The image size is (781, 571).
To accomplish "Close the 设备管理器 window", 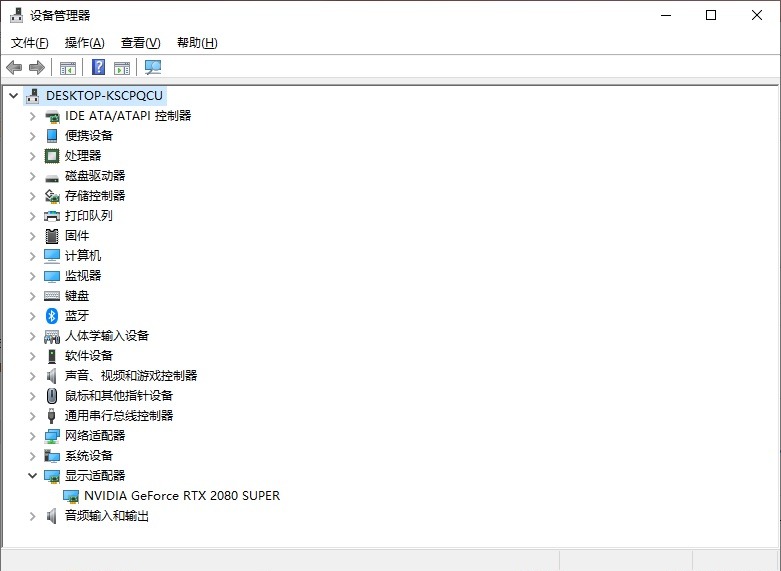I will coord(757,15).
